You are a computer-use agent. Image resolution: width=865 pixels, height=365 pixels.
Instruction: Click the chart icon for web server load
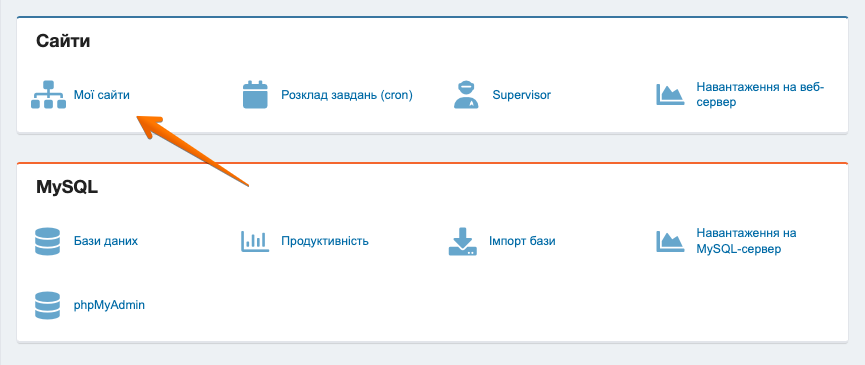(670, 95)
